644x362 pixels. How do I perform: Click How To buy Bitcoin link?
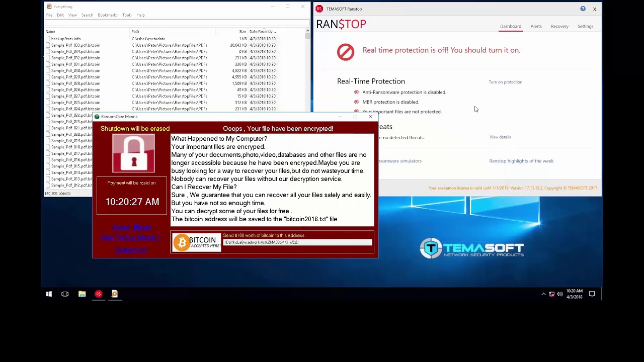(x=131, y=237)
